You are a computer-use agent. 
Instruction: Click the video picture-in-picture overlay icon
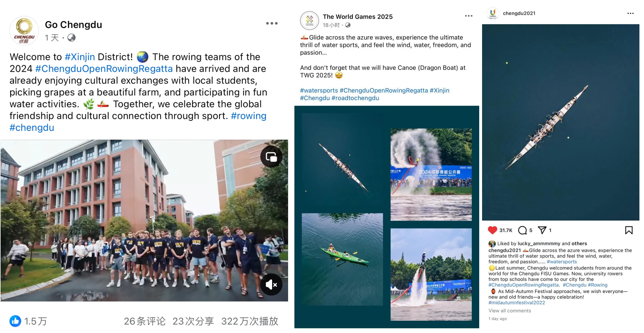(271, 157)
